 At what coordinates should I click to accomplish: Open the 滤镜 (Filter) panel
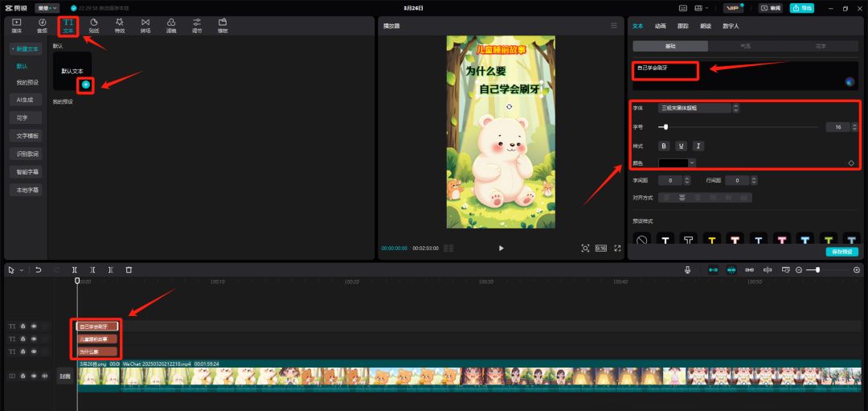pyautogui.click(x=171, y=25)
